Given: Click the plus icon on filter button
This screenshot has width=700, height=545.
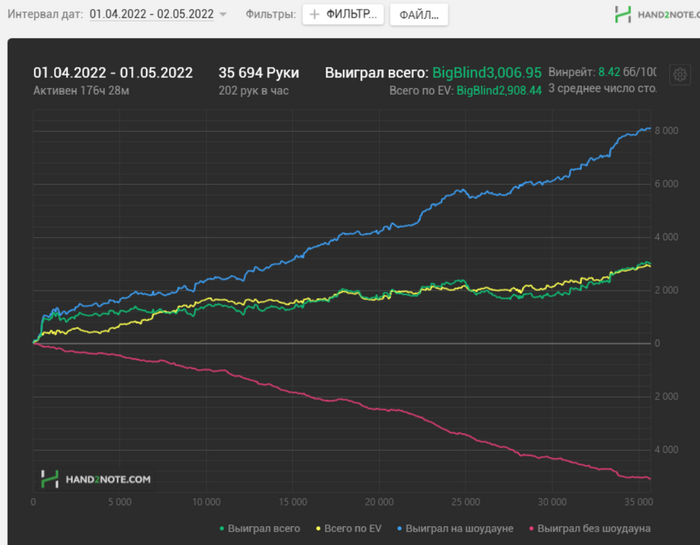Looking at the screenshot, I should (x=314, y=15).
